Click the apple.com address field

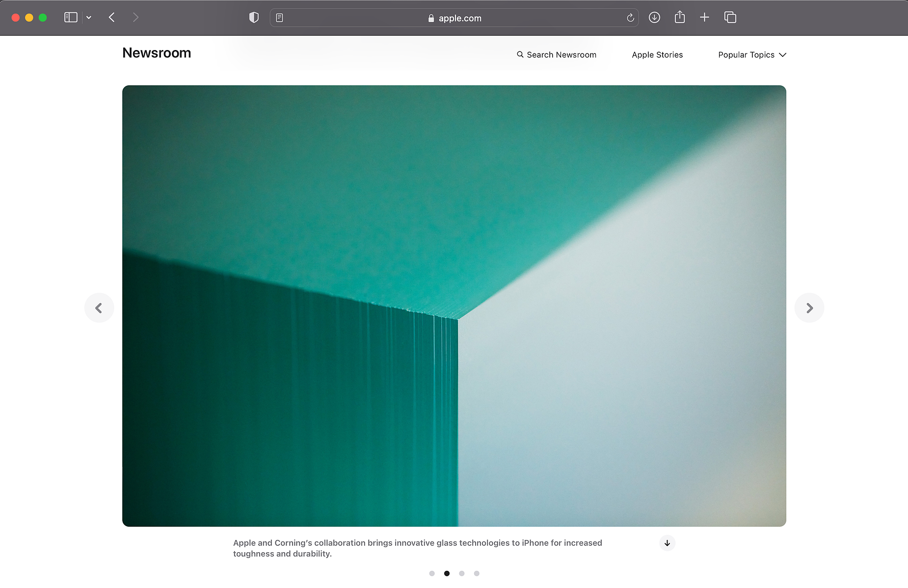point(454,18)
